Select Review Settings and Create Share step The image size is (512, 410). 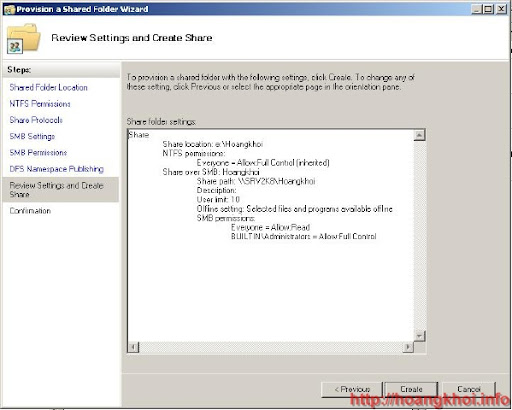click(x=60, y=190)
